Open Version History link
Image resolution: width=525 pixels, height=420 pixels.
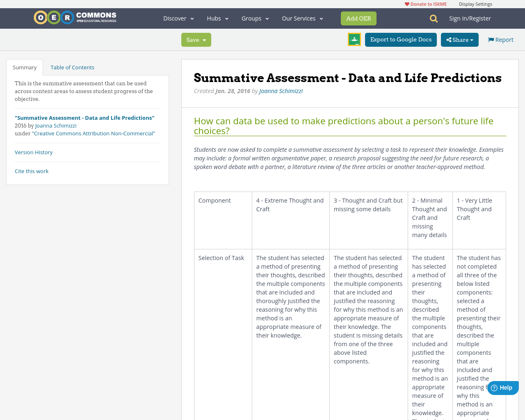click(34, 151)
